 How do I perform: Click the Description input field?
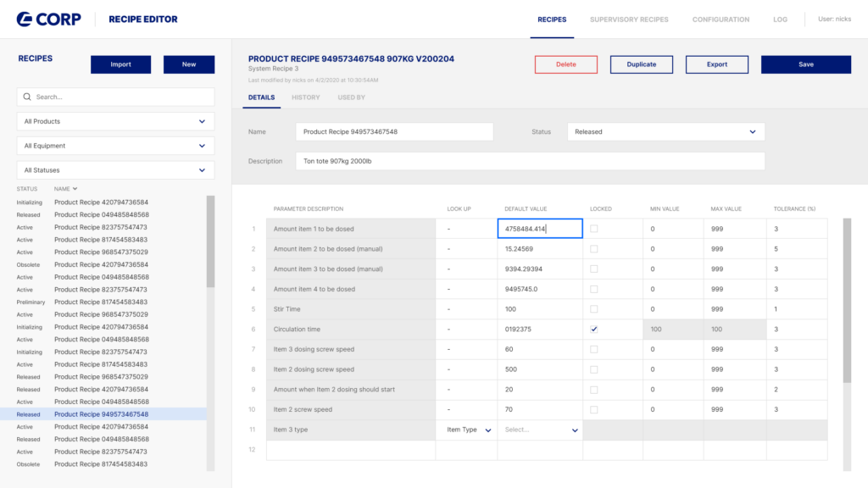(x=530, y=161)
